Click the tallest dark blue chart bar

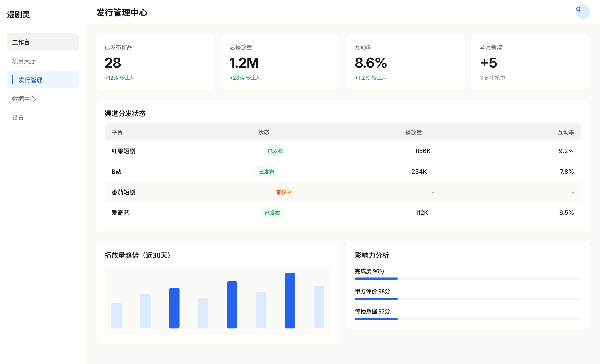pos(290,300)
